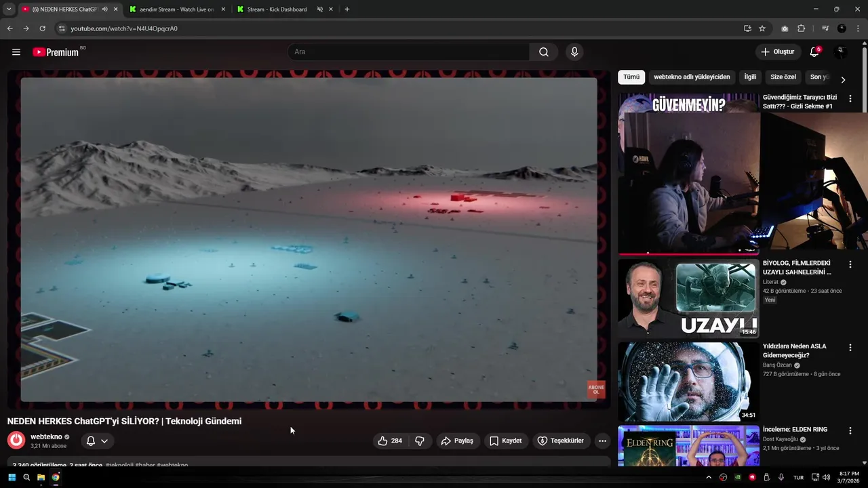The height and width of the screenshot is (488, 868).
Task: Select the Tümü filter chip
Action: click(631, 77)
